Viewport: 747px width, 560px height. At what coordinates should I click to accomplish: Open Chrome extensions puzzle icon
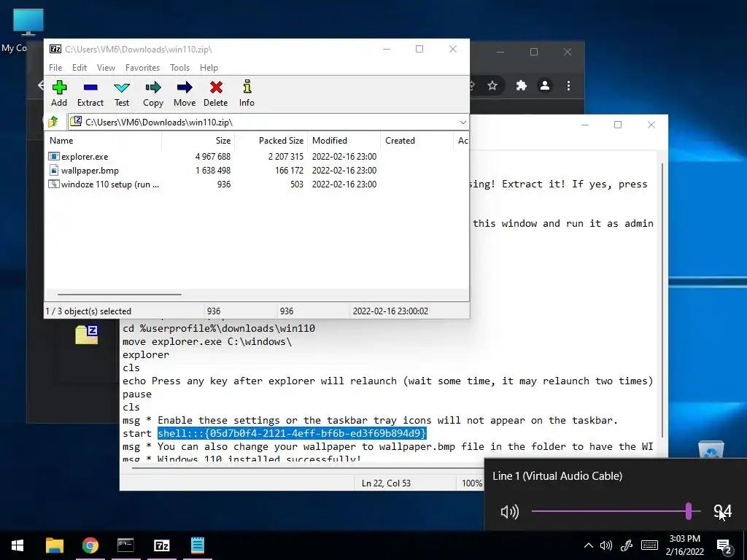point(521,86)
